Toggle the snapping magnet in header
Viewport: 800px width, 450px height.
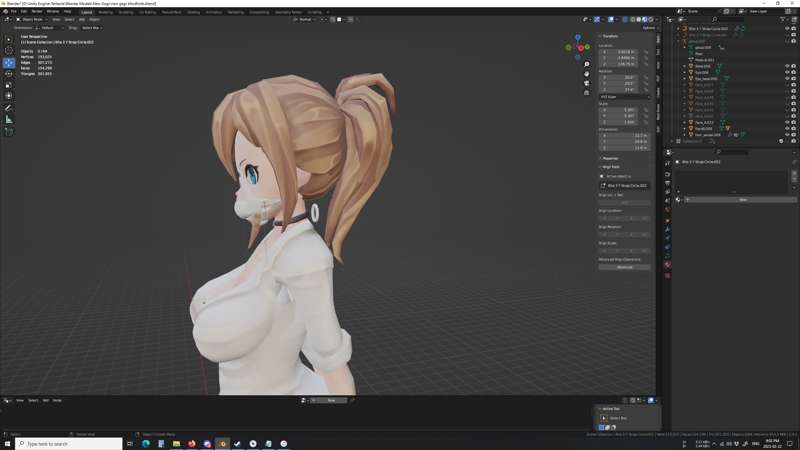(x=333, y=19)
